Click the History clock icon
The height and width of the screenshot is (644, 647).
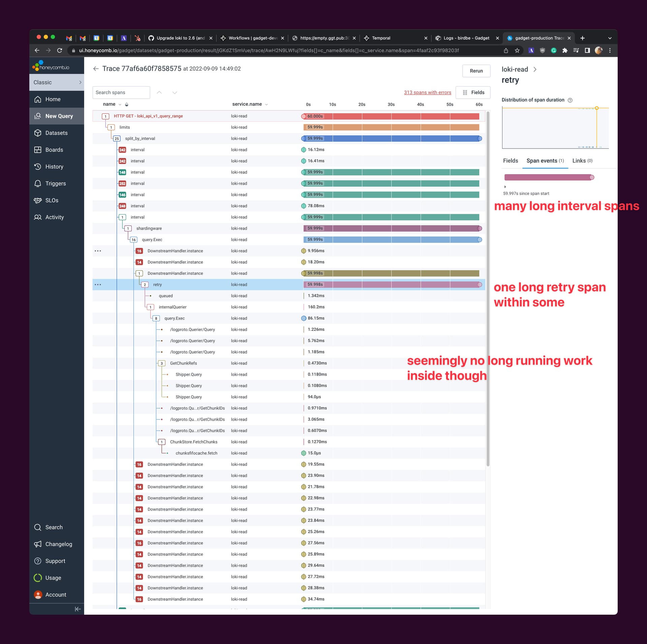[x=38, y=167]
